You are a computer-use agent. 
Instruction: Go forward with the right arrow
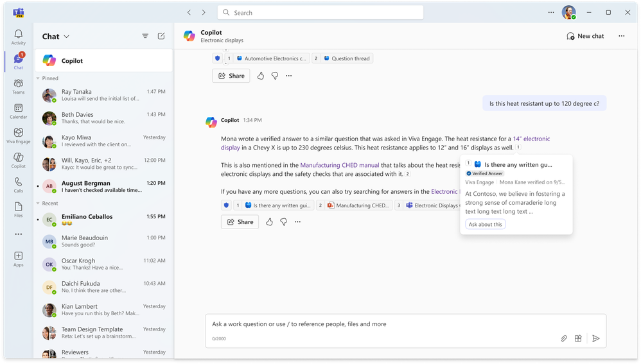pos(204,13)
